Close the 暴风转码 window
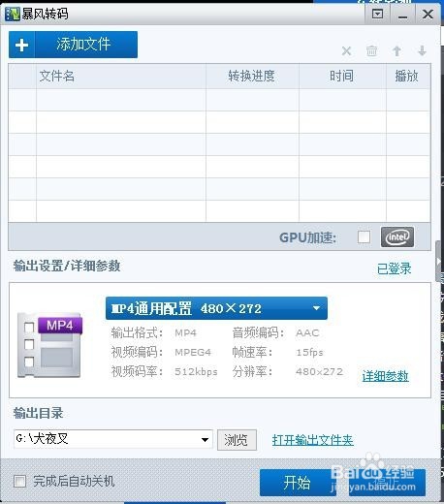This screenshot has width=444, height=504. [428, 14]
